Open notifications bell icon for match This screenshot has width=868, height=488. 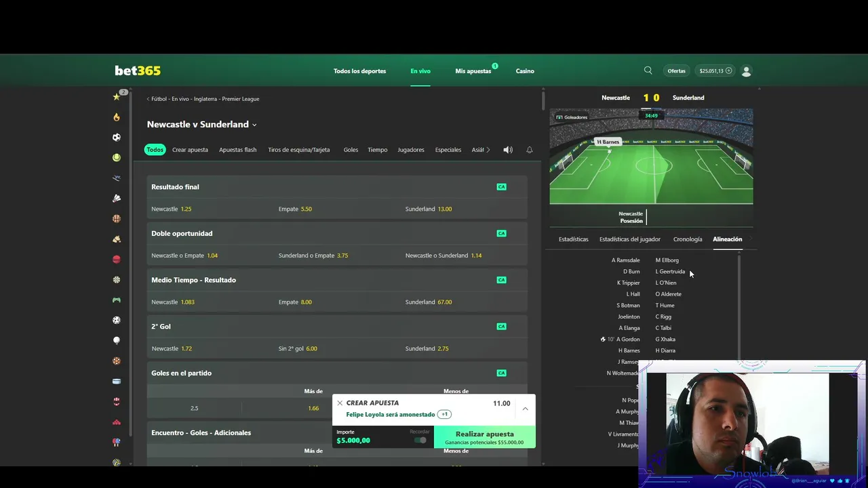tap(530, 150)
